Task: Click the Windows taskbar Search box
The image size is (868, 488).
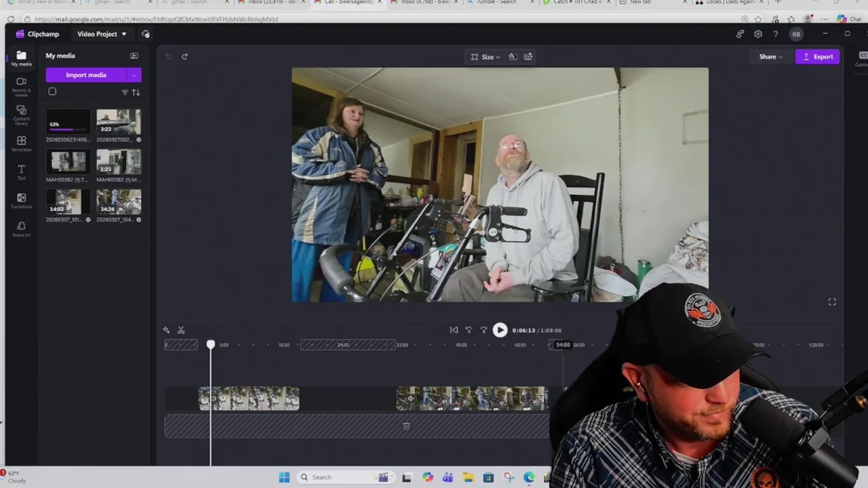Action: [346, 477]
